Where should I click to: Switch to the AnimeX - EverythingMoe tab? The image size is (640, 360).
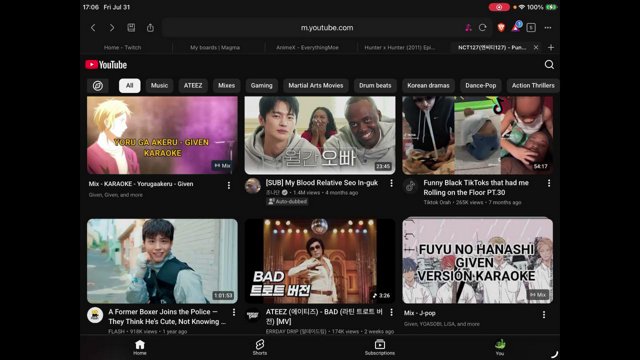307,47
